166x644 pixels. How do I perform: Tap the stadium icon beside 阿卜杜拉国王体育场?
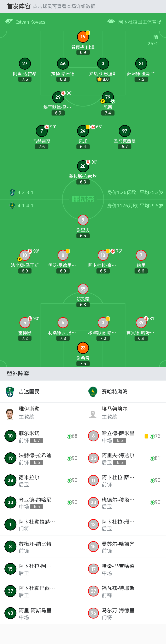click(111, 21)
